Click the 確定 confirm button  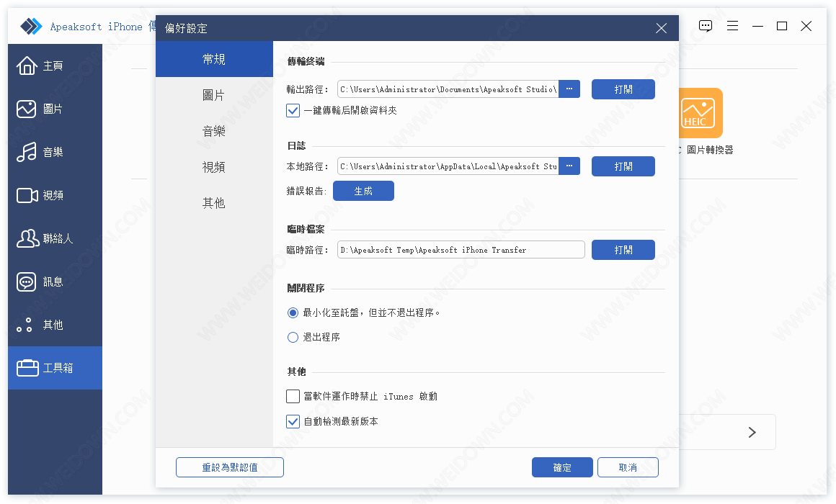562,467
